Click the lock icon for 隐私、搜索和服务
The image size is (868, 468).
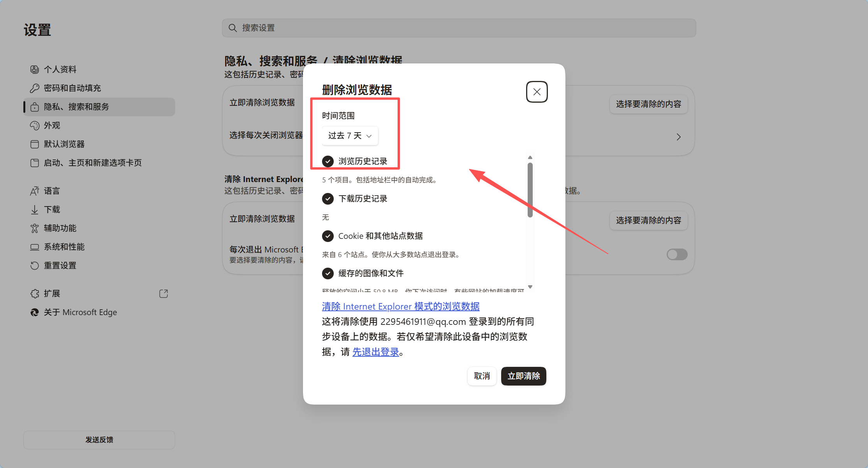point(35,107)
